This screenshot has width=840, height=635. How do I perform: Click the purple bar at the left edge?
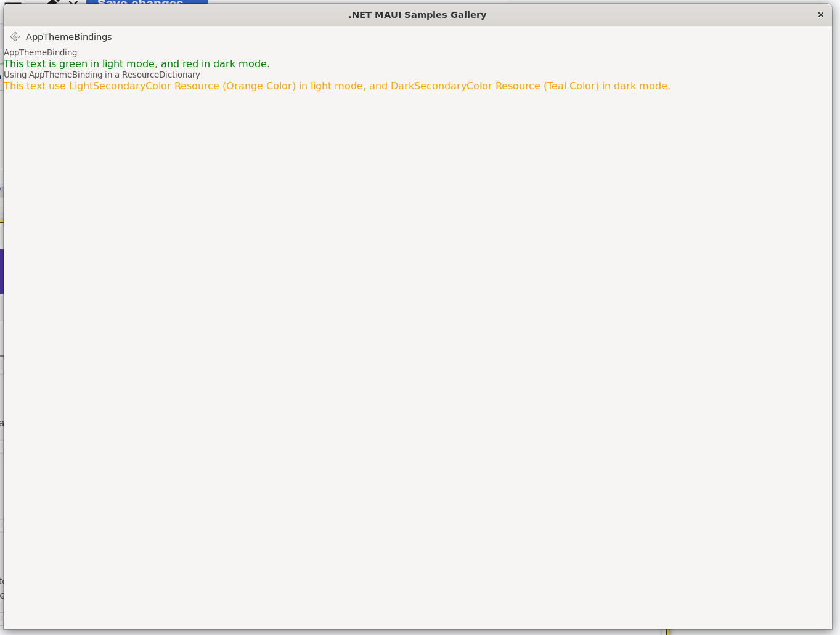click(1, 271)
